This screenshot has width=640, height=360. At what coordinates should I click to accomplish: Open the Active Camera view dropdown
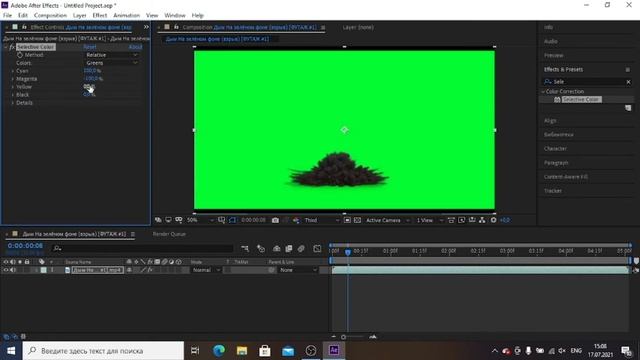(x=387, y=220)
